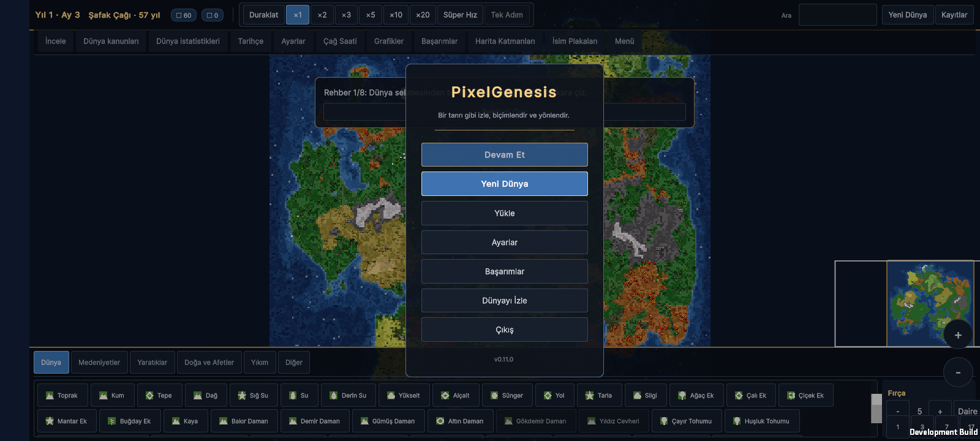Open Kayıtlar in the top bar
The image size is (980, 441).
954,15
